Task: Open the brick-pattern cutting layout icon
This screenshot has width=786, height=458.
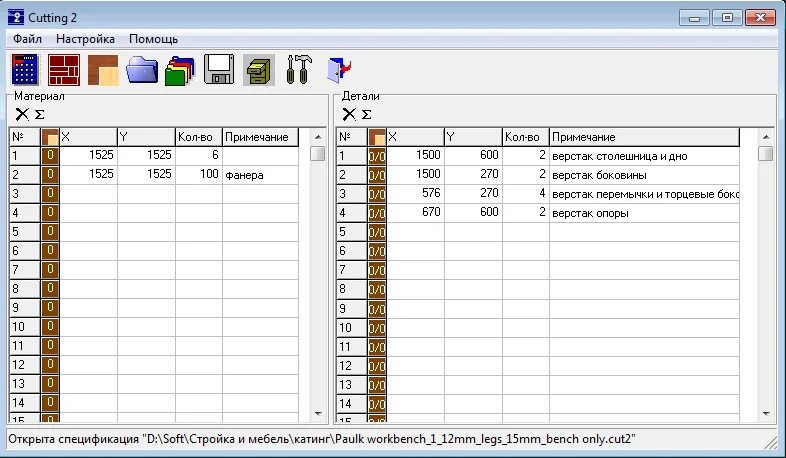Action: 64,70
